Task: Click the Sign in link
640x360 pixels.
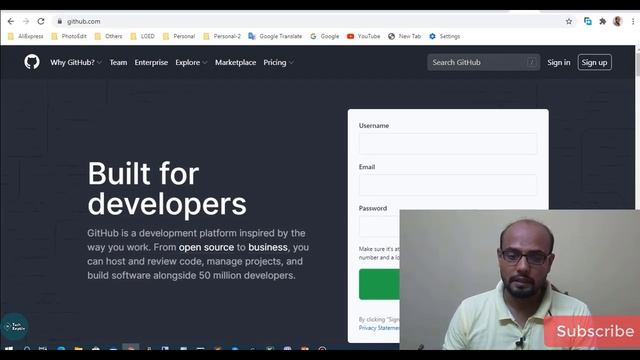Action: 559,62
